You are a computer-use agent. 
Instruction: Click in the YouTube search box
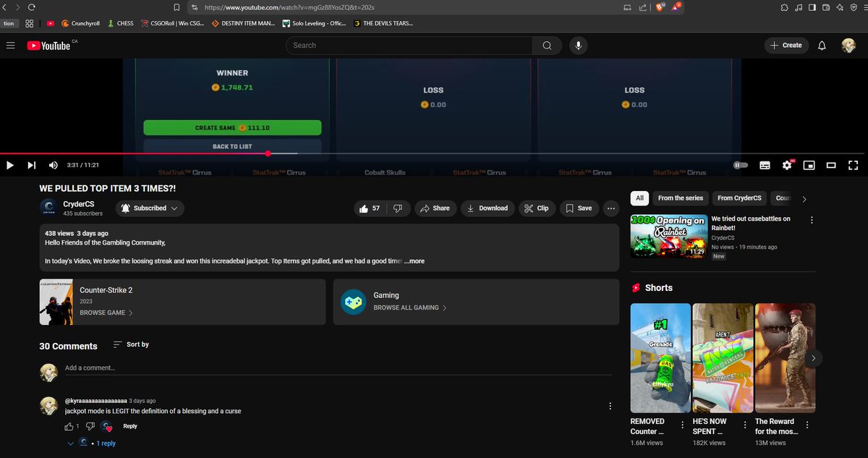click(x=409, y=45)
